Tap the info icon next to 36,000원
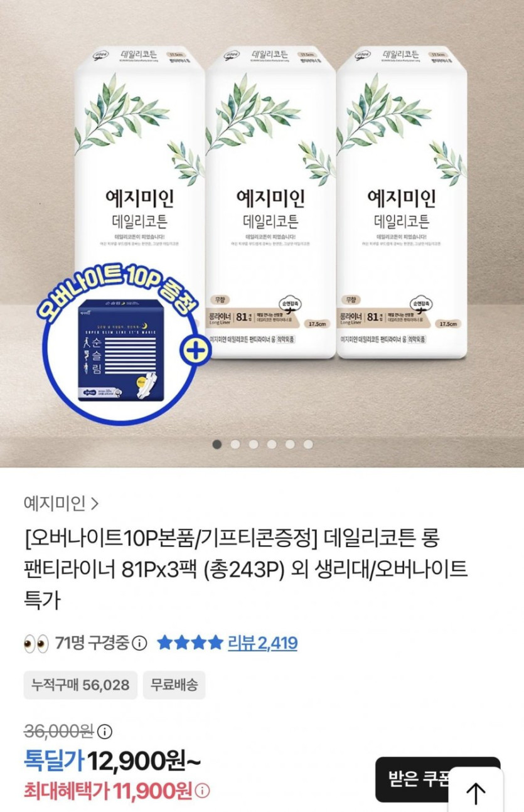 tap(105, 732)
